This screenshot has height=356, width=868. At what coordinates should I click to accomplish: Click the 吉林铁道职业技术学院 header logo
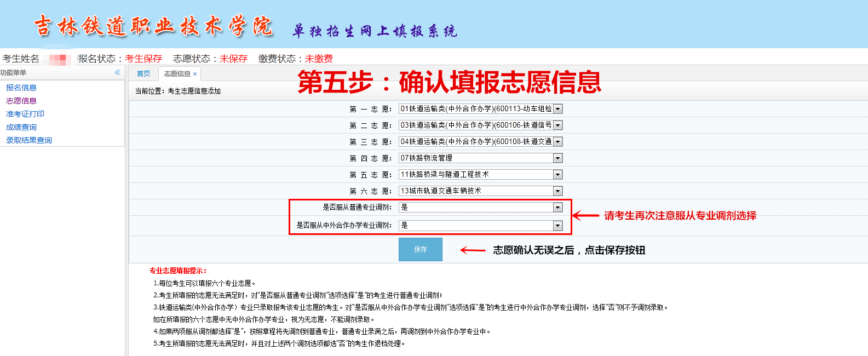point(153,26)
